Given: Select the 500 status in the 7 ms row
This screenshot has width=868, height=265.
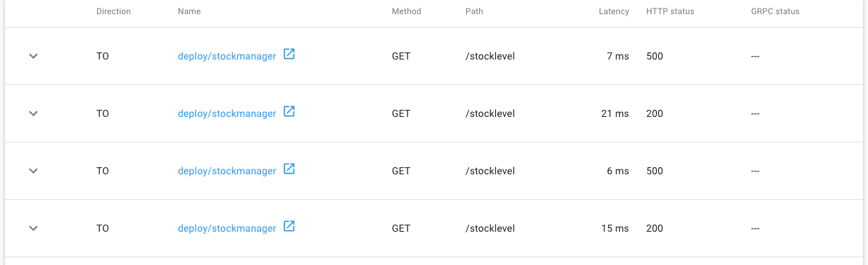Looking at the screenshot, I should point(655,56).
